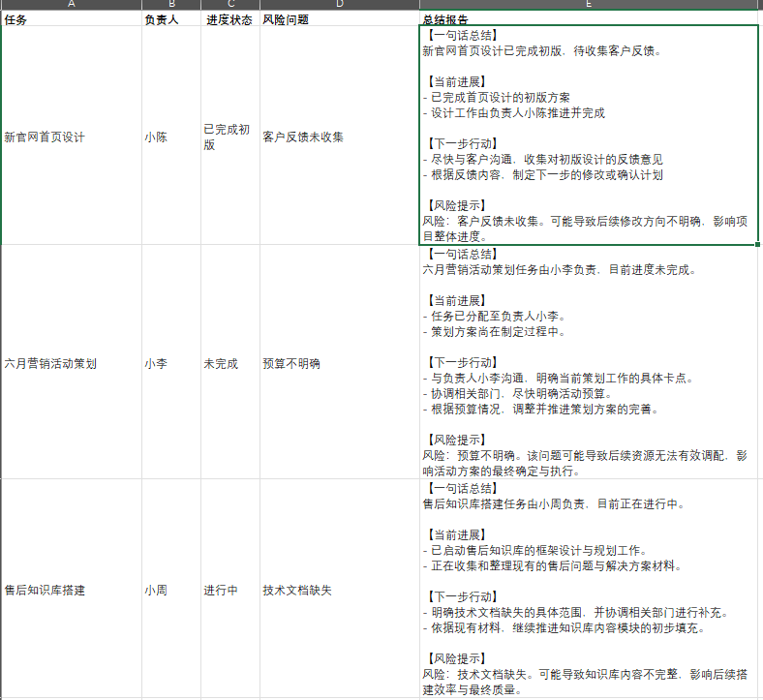
Task: Select the 客户反馈未收集 risk cell
Action: coord(340,136)
